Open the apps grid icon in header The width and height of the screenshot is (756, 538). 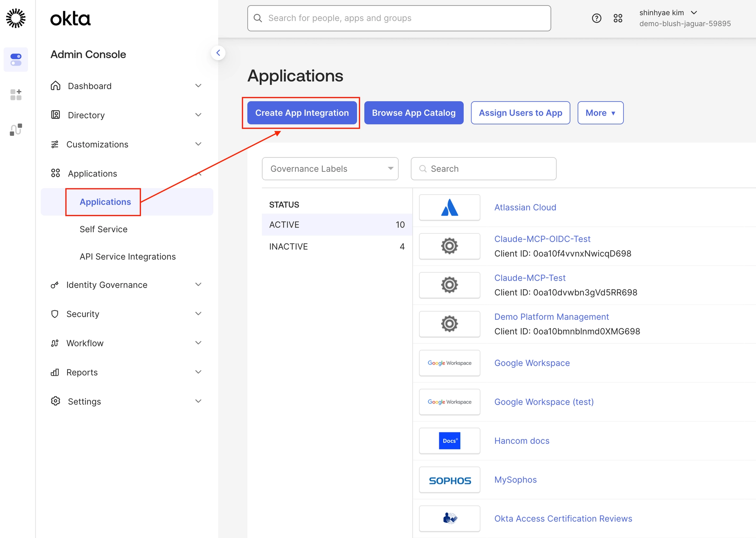click(618, 18)
